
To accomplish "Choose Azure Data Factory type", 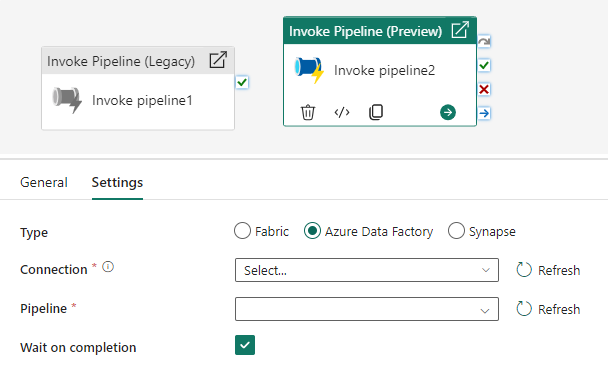I will click(312, 231).
